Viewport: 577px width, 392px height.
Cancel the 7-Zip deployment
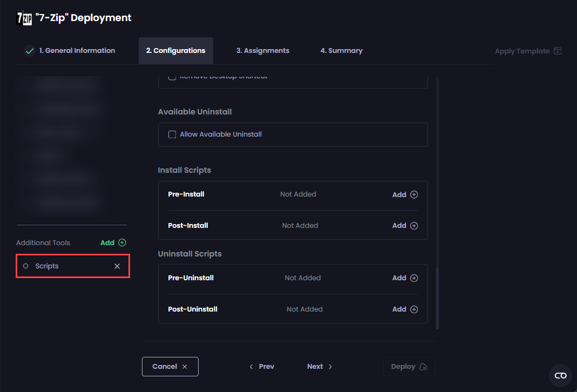pos(170,366)
